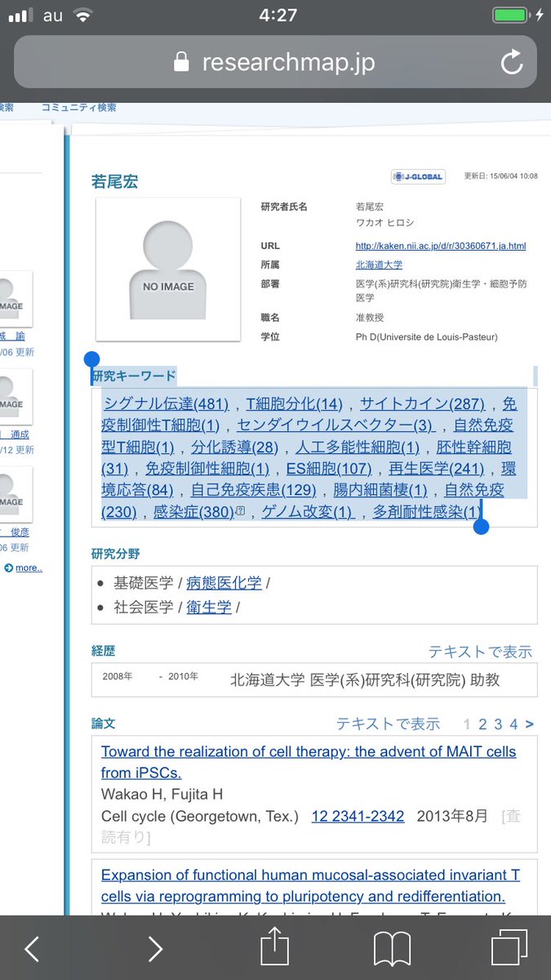This screenshot has width=551, height=980.
Task: Open Safari bookmarks book icon
Action: click(x=392, y=949)
